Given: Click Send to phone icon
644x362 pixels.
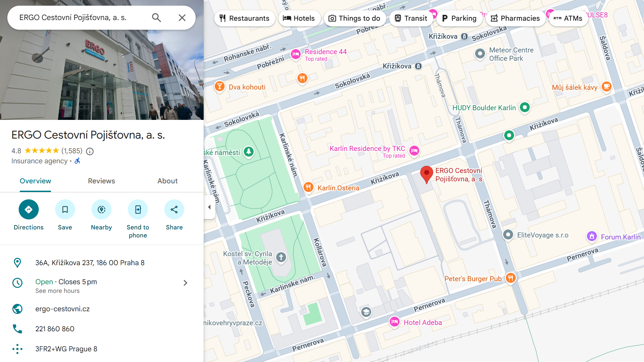Looking at the screenshot, I should pos(138,209).
